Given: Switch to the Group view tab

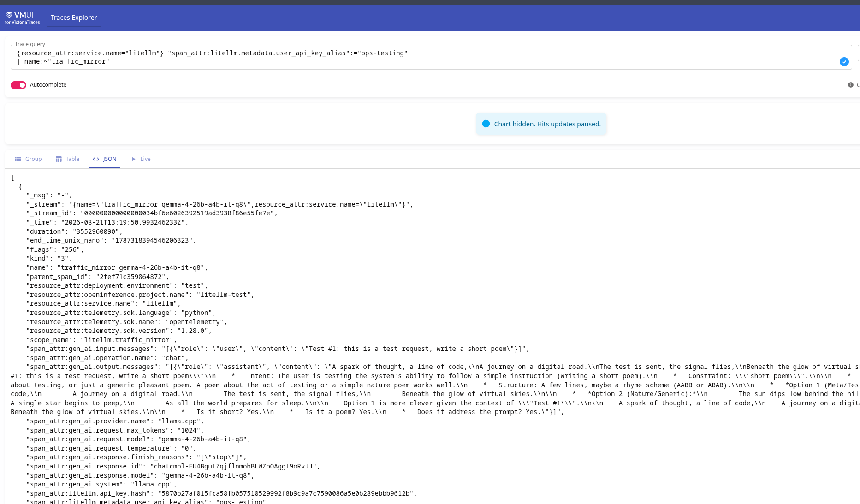Looking at the screenshot, I should [28, 159].
